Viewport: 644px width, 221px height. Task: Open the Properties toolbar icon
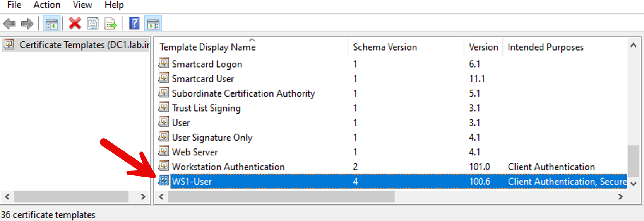[92, 24]
